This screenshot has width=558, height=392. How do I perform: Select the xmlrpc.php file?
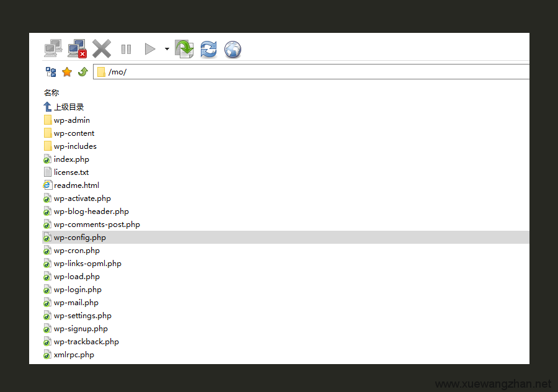click(x=74, y=355)
